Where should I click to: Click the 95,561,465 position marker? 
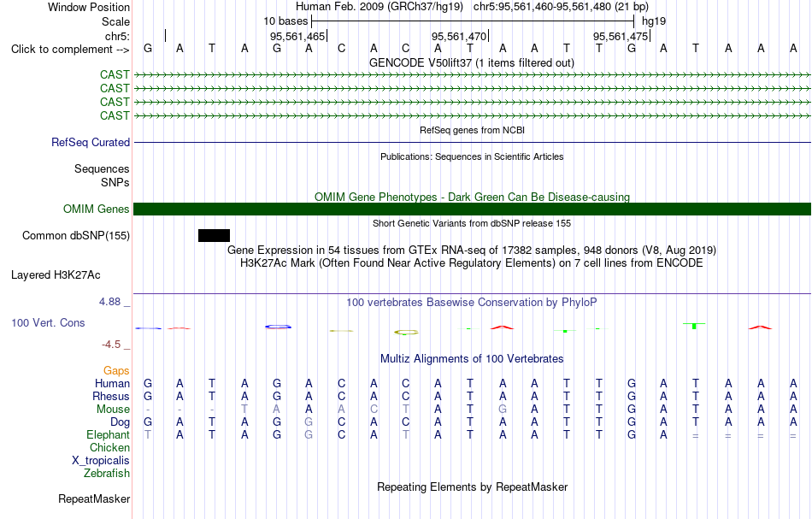click(297, 36)
